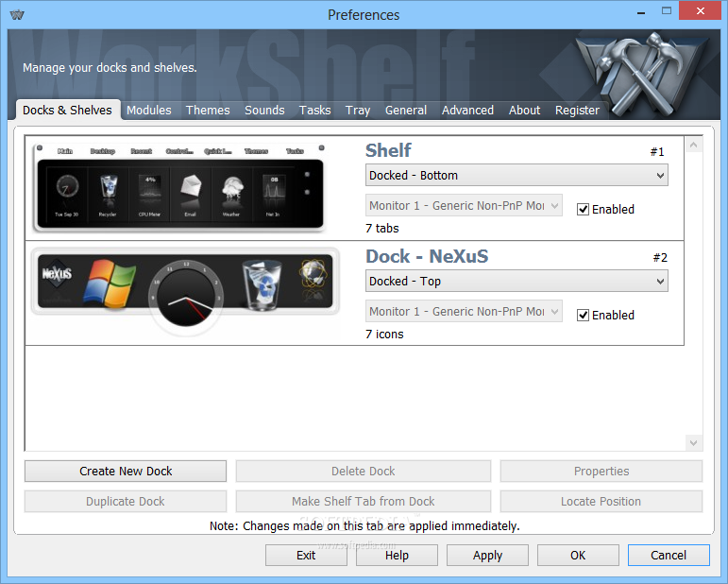This screenshot has height=584, width=728.
Task: Go to the Tray tab
Action: pyautogui.click(x=358, y=111)
